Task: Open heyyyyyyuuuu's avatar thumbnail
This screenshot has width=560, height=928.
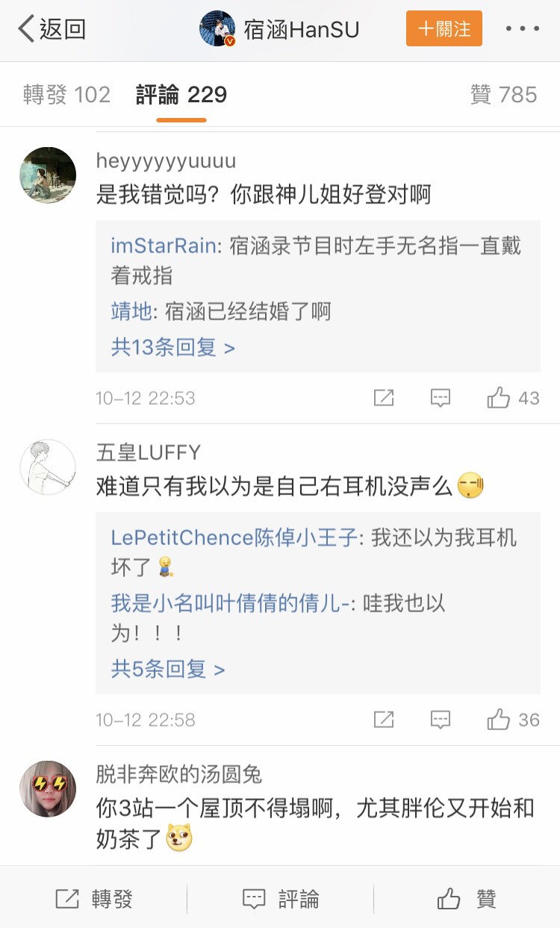Action: click(x=47, y=175)
